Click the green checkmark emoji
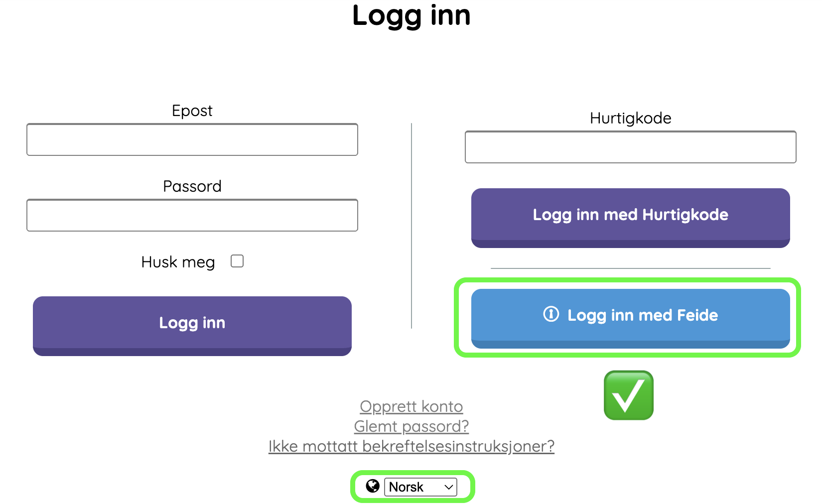Viewport: 822px width, 504px height. [x=628, y=395]
